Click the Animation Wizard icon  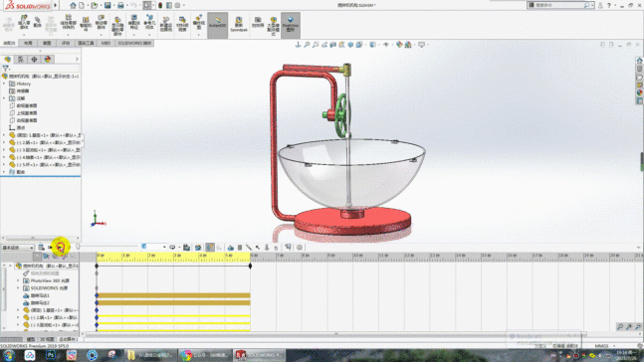pyautogui.click(x=198, y=247)
